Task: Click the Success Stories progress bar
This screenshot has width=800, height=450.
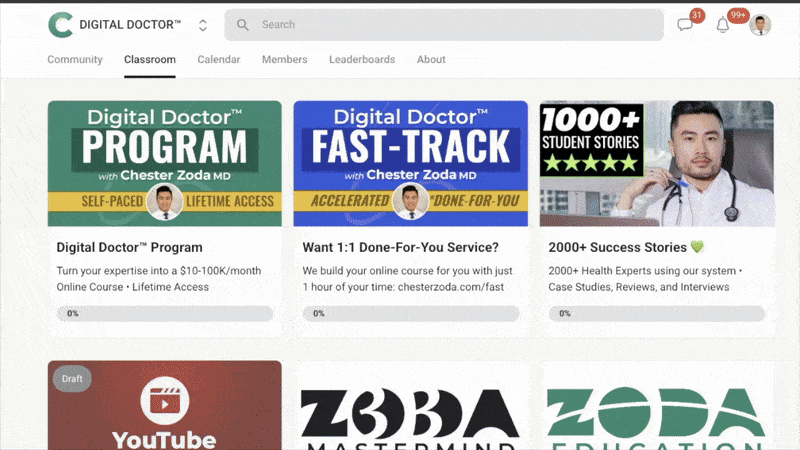Action: tap(657, 313)
